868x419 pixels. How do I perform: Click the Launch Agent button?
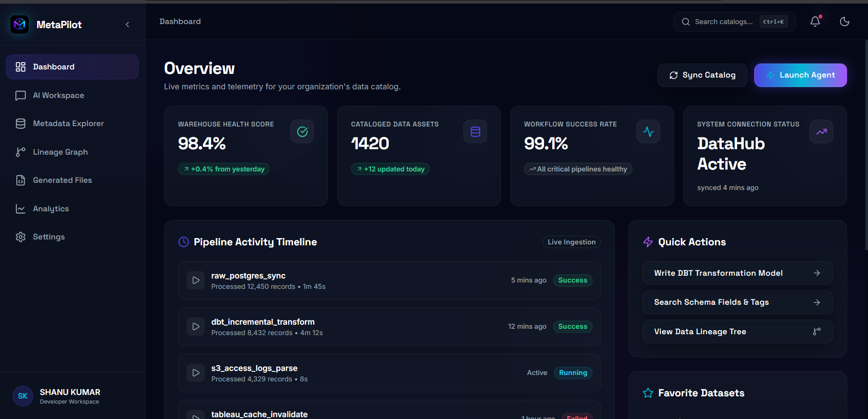coord(800,75)
